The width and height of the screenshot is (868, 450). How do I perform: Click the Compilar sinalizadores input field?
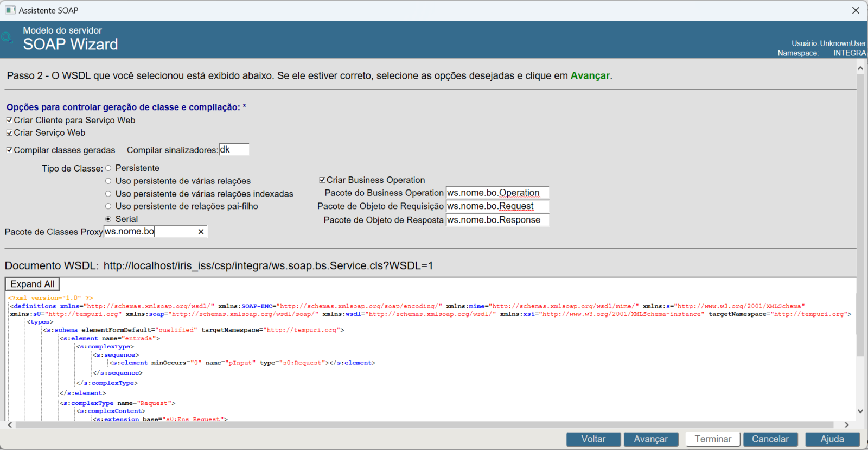coord(234,150)
